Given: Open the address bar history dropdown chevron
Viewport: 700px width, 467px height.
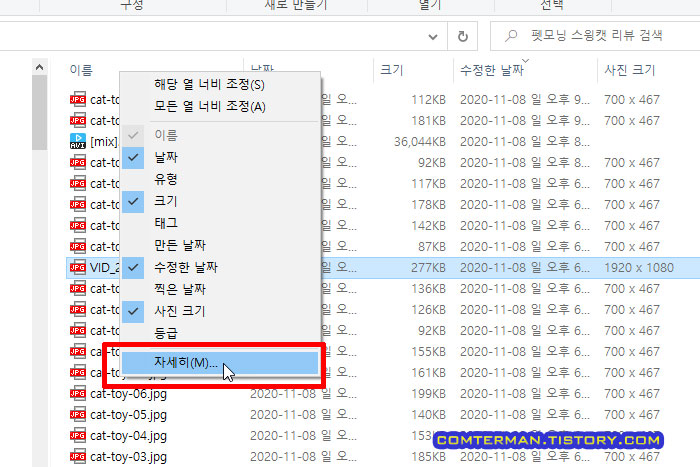Looking at the screenshot, I should click(433, 37).
